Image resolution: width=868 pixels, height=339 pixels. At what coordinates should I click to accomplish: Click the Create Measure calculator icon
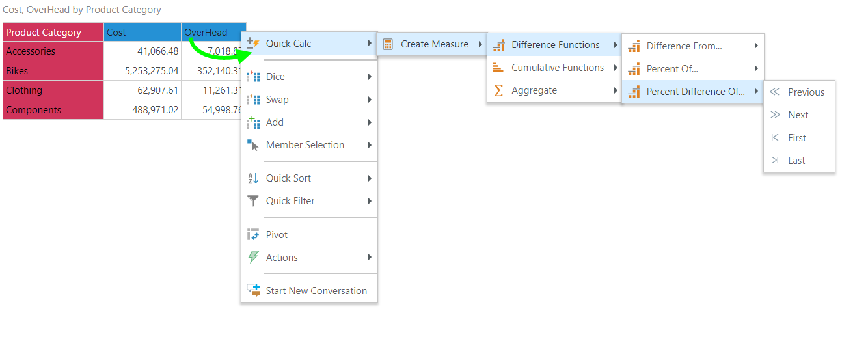388,44
